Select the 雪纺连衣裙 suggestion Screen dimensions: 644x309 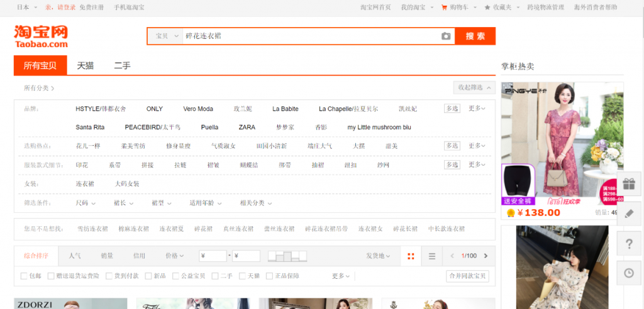click(x=92, y=229)
